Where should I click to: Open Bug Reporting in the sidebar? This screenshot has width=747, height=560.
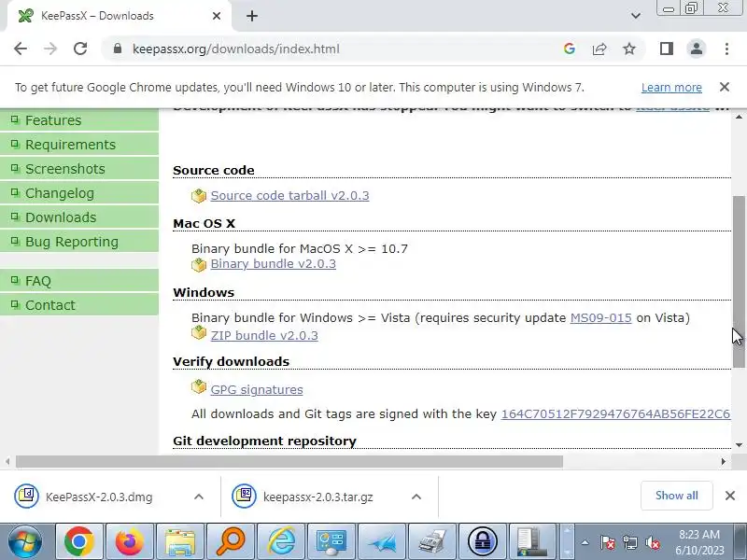pyautogui.click(x=79, y=242)
